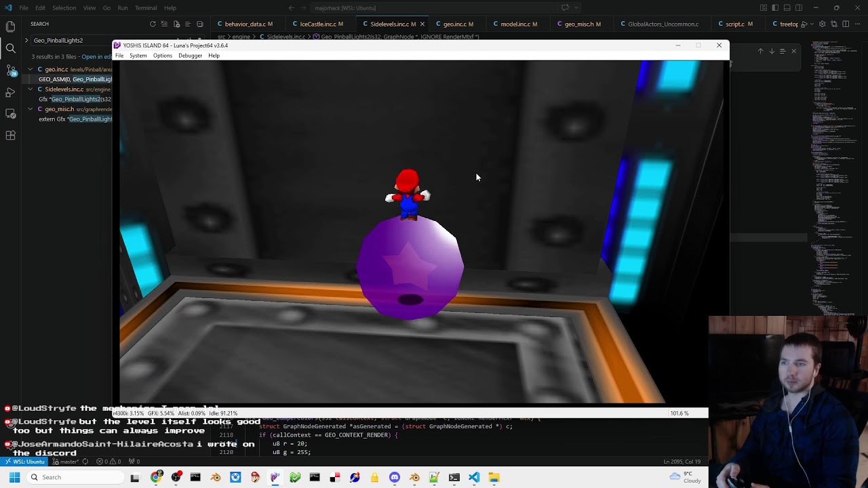The image size is (868, 488).
Task: Open the Search view in activity bar
Action: tap(10, 49)
